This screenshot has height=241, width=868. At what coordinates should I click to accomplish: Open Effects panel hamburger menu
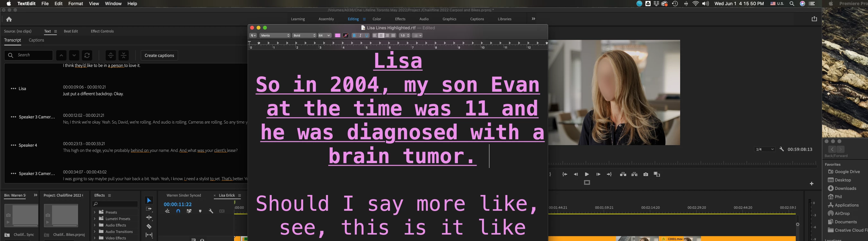110,195
